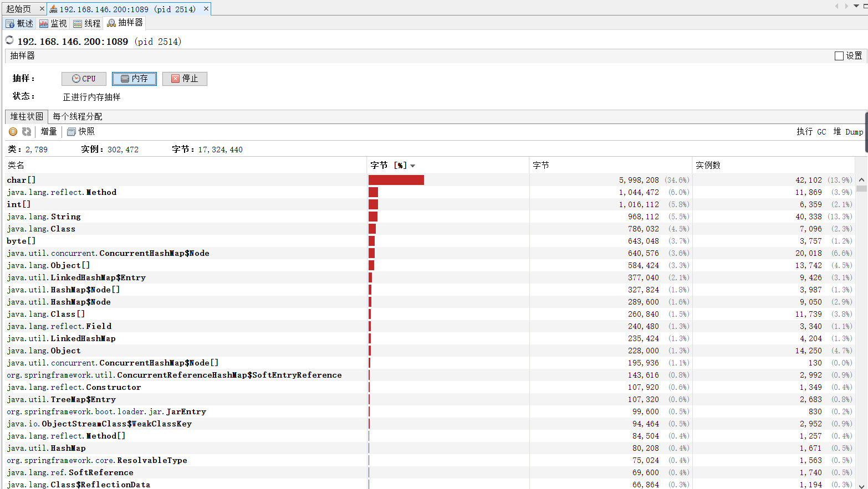Switch to the 概述 overview tab
Viewport: 868px width, 489px height.
coord(19,23)
